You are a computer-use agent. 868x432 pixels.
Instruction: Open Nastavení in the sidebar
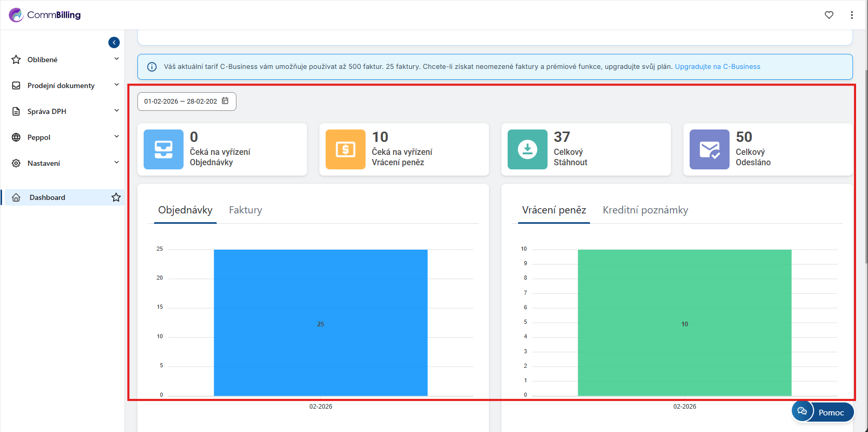click(x=44, y=163)
